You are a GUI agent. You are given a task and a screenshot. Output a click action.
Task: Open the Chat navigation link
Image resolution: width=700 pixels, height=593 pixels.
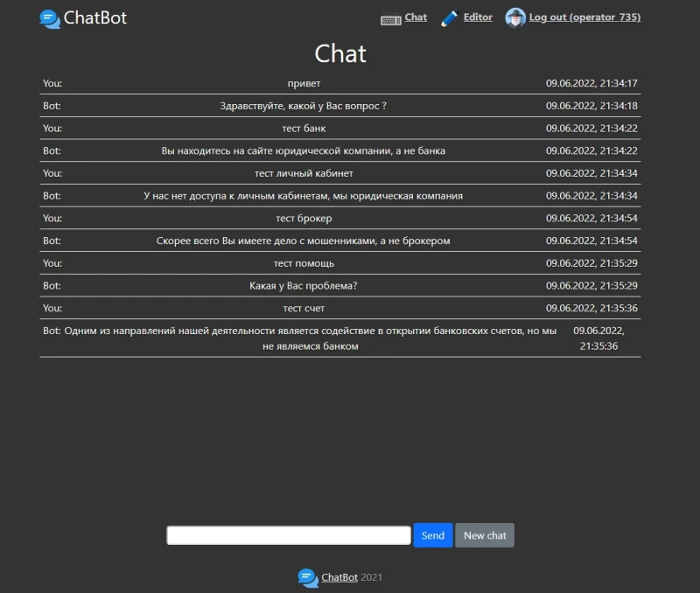click(x=416, y=17)
